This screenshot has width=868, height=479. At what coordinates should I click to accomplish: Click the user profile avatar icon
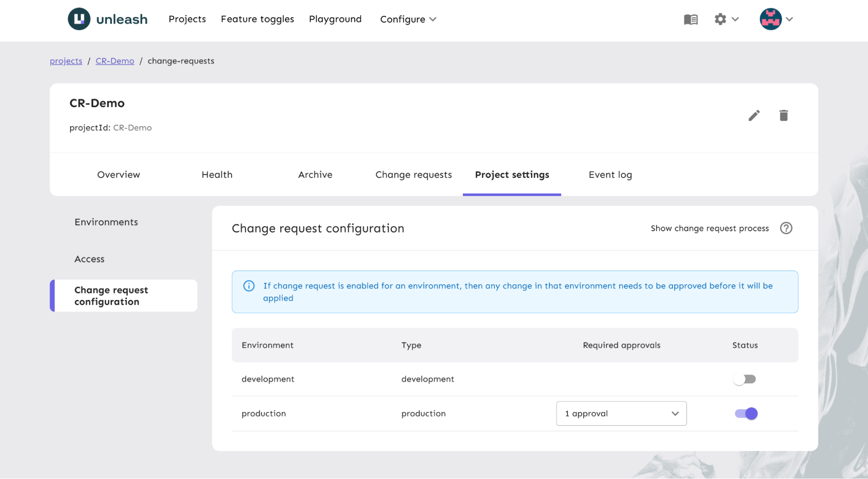[770, 19]
